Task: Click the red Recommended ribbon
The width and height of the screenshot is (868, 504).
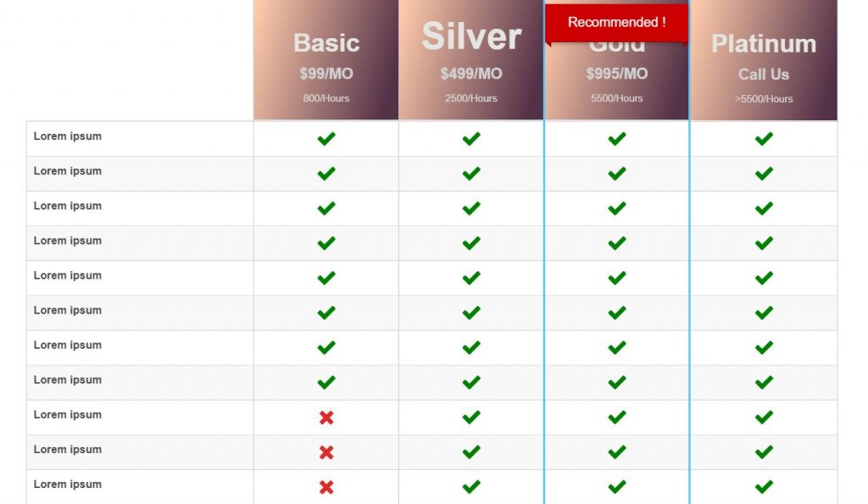Action: click(x=617, y=23)
